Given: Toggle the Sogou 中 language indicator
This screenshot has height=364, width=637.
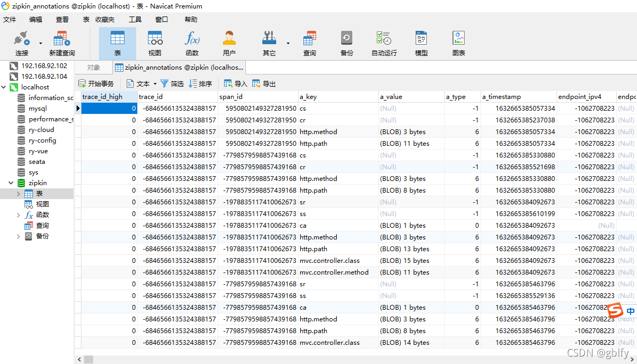Looking at the screenshot, I should [631, 311].
